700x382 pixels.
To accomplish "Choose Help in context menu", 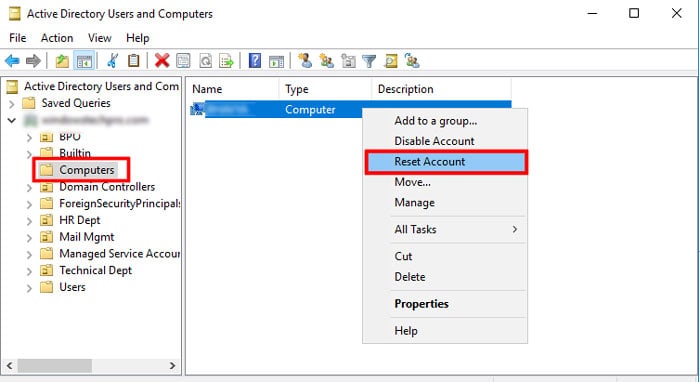I will pyautogui.click(x=445, y=331).
